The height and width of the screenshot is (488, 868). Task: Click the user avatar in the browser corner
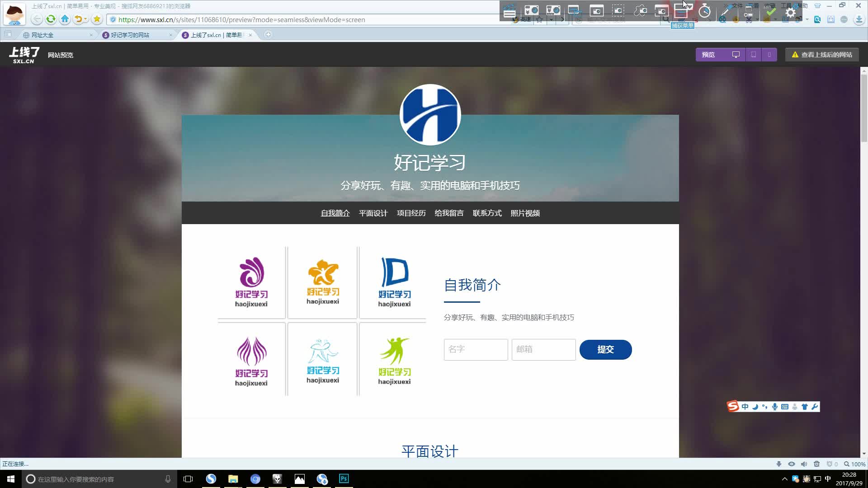pos(14,14)
